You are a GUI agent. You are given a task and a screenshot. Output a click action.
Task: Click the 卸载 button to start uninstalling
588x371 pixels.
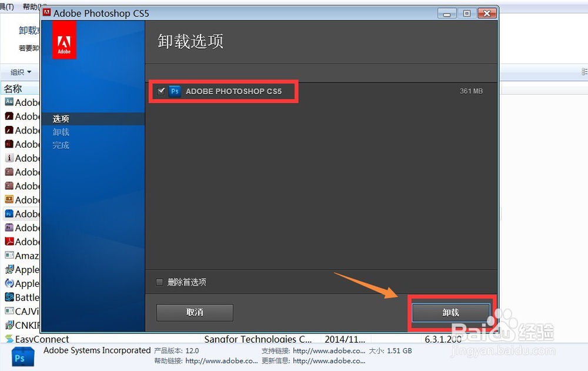(450, 312)
